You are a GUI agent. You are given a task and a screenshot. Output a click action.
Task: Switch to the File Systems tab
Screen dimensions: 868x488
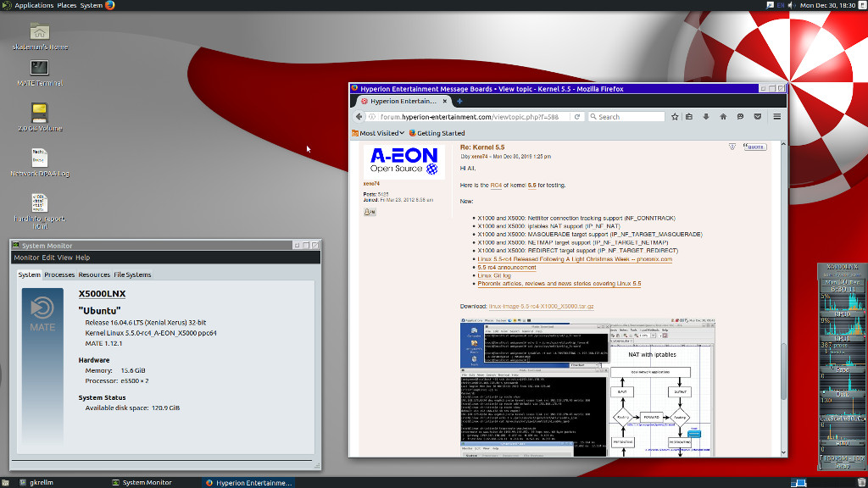point(132,274)
